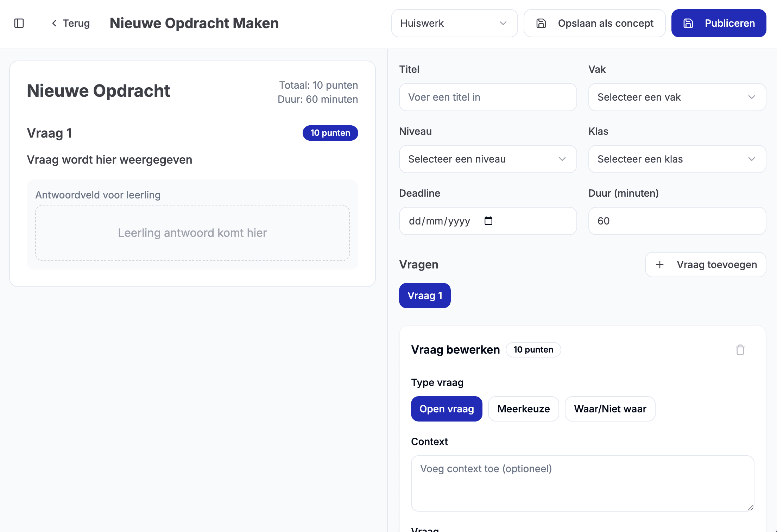This screenshot has width=777, height=532.
Task: Click the Context textarea
Action: [582, 483]
